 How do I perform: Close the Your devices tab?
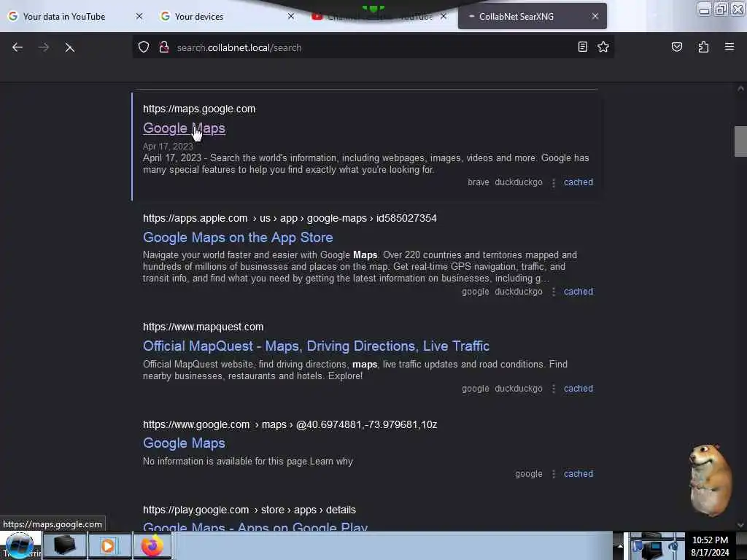tap(291, 16)
